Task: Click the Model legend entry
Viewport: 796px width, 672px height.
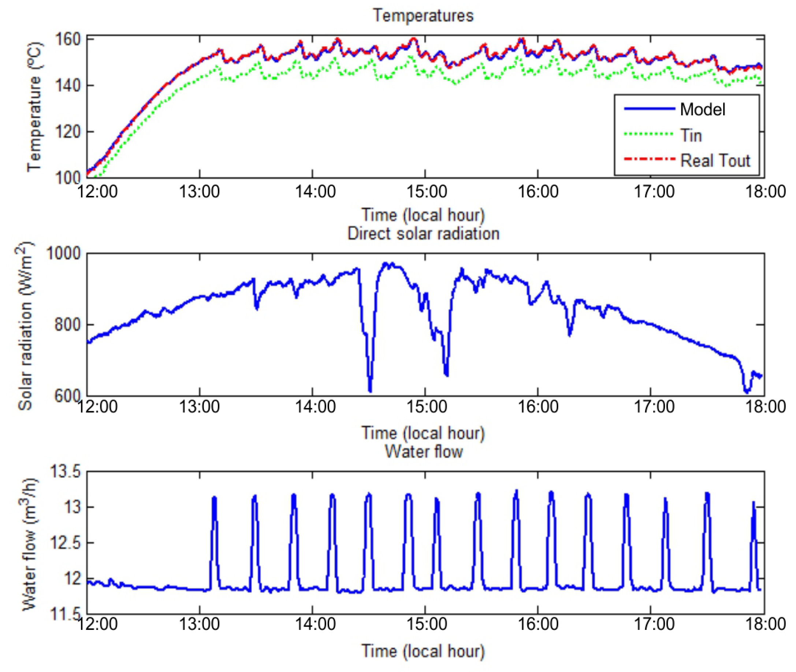Action: (702, 110)
